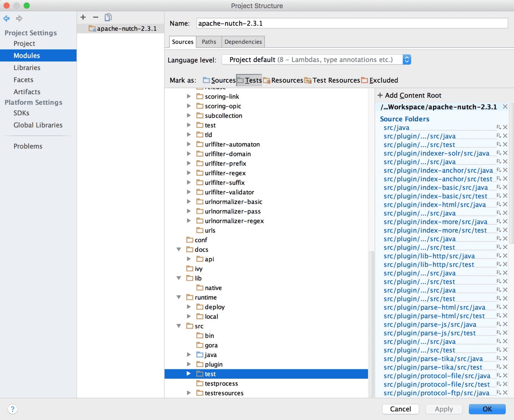The image size is (514, 420).
Task: Click the add module plus icon
Action: [83, 17]
